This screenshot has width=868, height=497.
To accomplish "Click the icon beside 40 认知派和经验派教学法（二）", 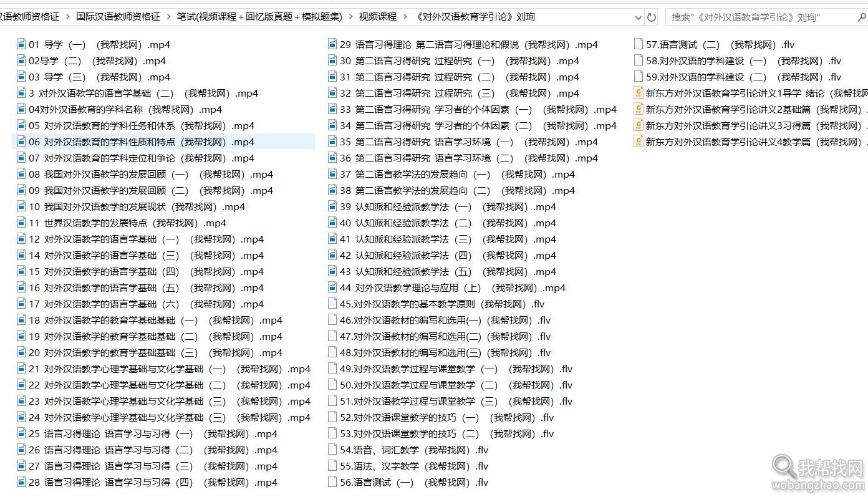I will click(x=332, y=223).
